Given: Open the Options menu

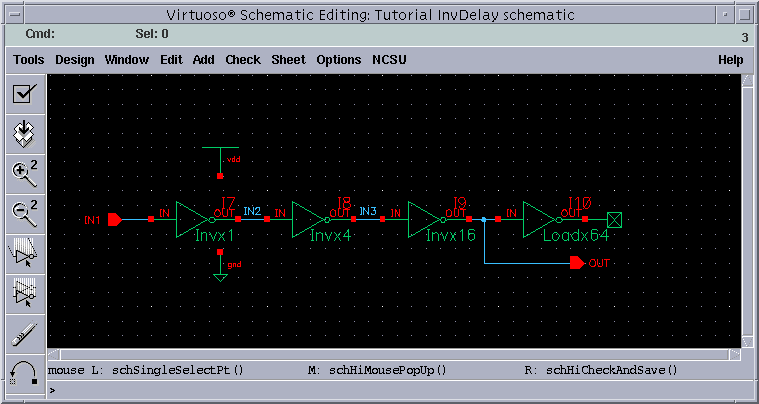Looking at the screenshot, I should pyautogui.click(x=338, y=60).
